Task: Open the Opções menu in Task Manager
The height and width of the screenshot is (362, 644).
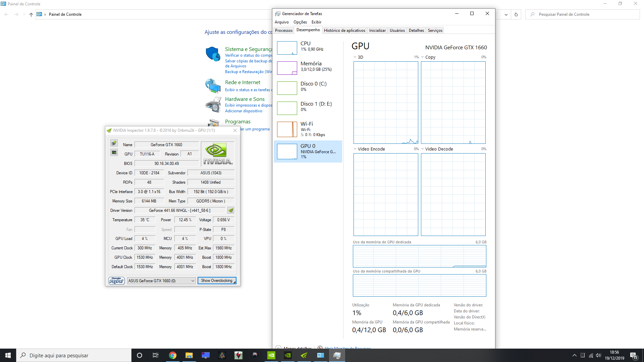Action: 300,22
